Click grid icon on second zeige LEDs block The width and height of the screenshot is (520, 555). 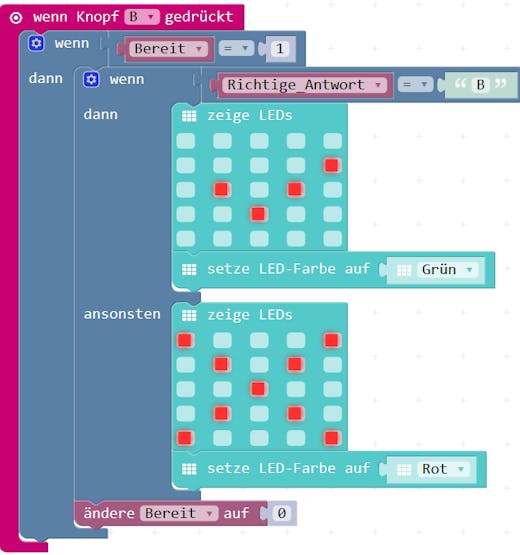click(x=189, y=315)
